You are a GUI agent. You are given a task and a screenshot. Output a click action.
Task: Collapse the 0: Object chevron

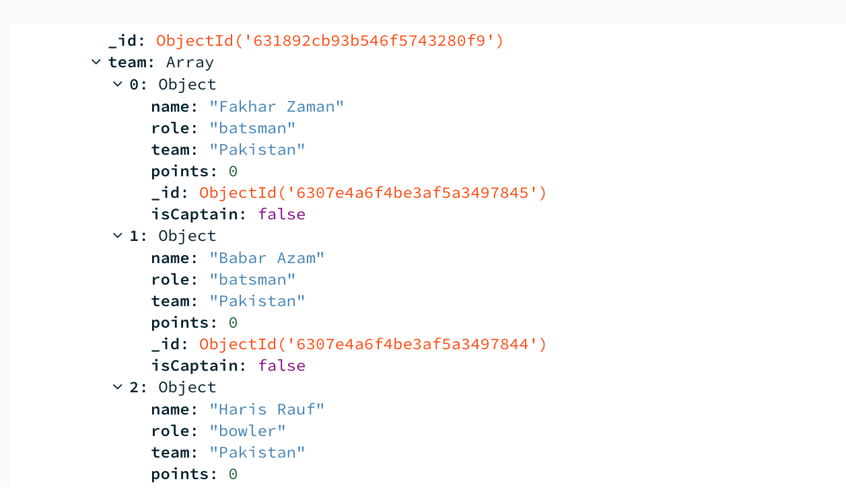tap(118, 85)
